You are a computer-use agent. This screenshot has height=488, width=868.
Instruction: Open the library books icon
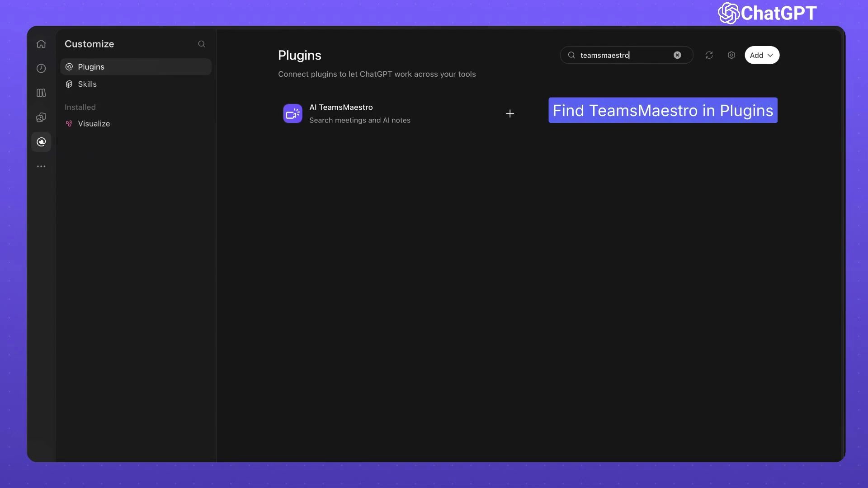pyautogui.click(x=41, y=93)
